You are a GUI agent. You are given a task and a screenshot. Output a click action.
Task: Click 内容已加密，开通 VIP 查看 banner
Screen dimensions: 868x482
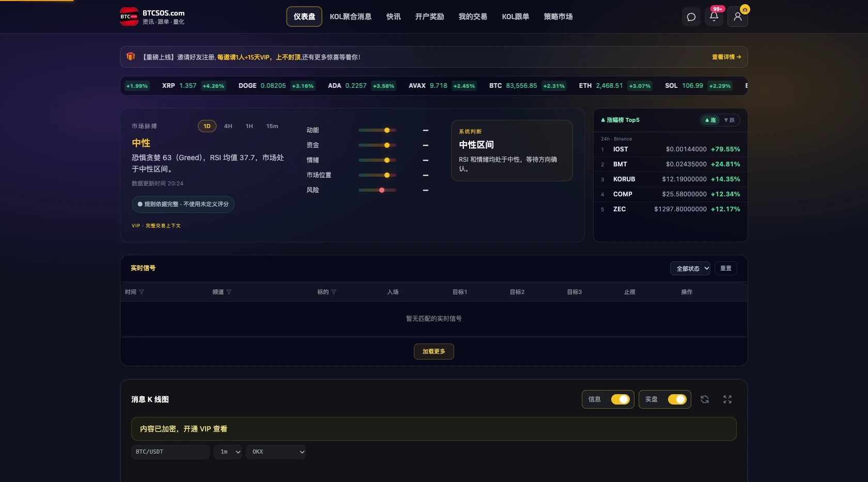[x=434, y=429]
